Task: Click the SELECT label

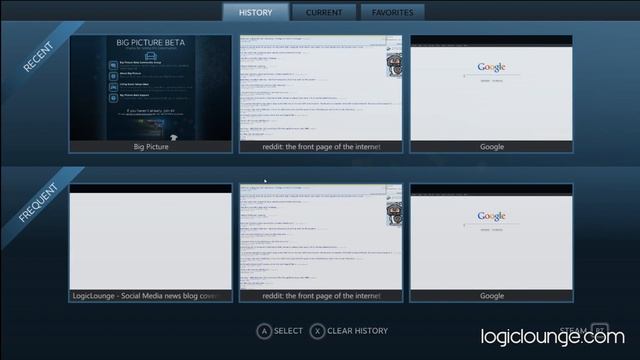Action: point(288,331)
